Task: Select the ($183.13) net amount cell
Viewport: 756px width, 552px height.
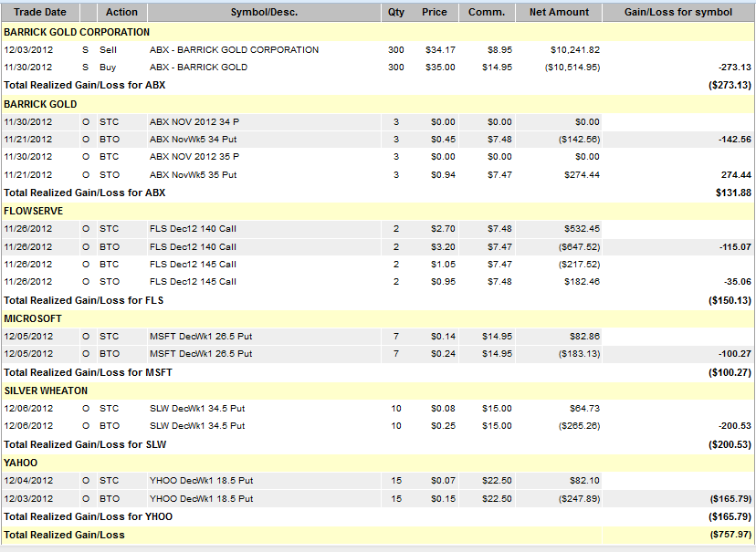Action: coord(579,354)
